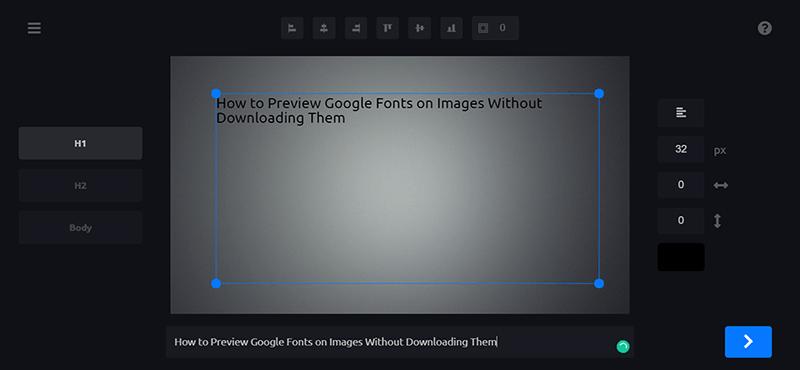Align text box to bottom edge
This screenshot has width=800, height=370.
451,28
